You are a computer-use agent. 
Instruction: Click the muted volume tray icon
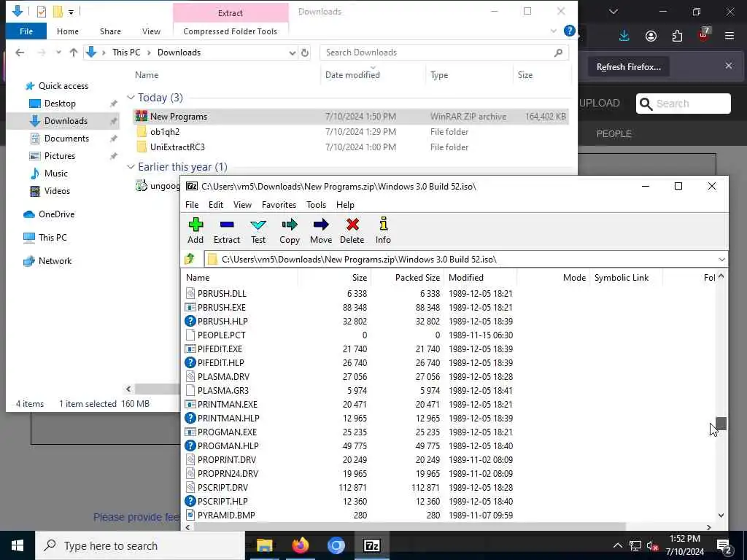coord(652,545)
